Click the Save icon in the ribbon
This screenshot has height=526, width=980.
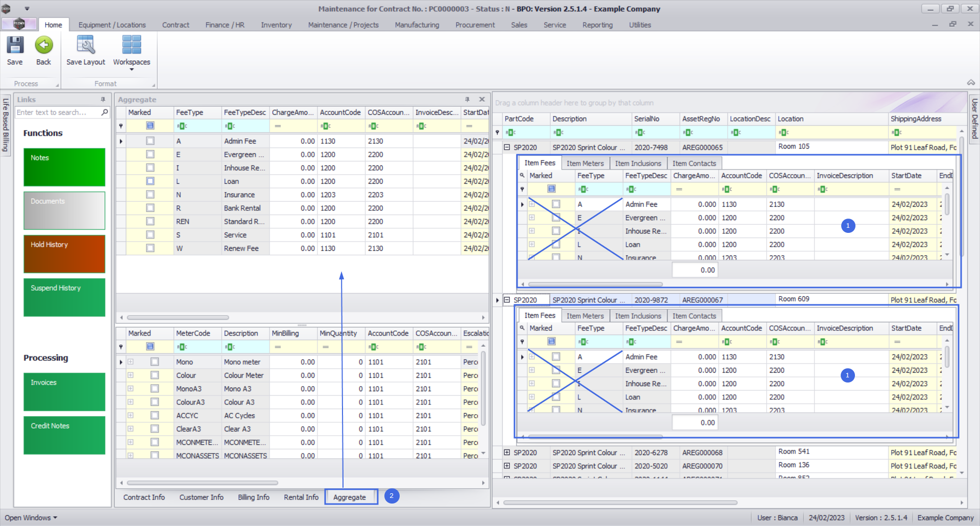tap(15, 45)
